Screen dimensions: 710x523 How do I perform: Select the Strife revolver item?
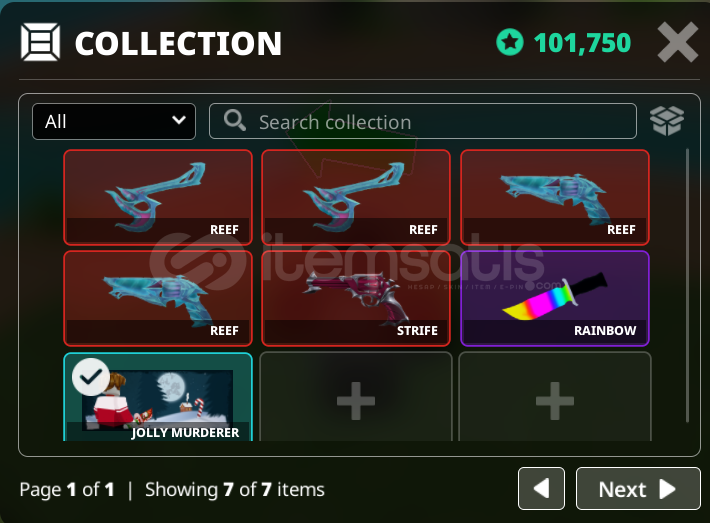tap(356, 298)
